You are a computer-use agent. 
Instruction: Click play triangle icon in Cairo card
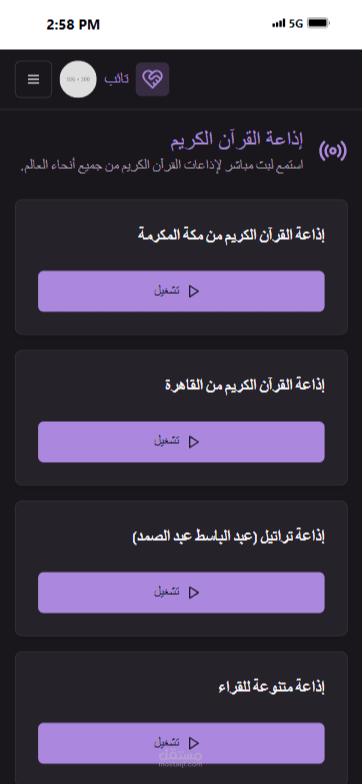point(194,442)
